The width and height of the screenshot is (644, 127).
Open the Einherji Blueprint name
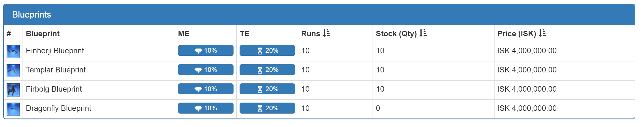[x=55, y=51]
